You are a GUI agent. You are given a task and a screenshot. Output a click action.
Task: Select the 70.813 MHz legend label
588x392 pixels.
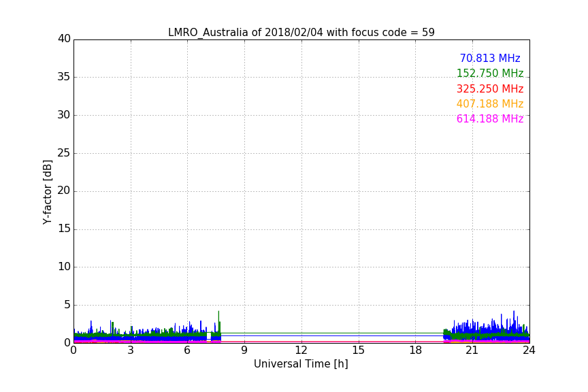pyautogui.click(x=490, y=58)
